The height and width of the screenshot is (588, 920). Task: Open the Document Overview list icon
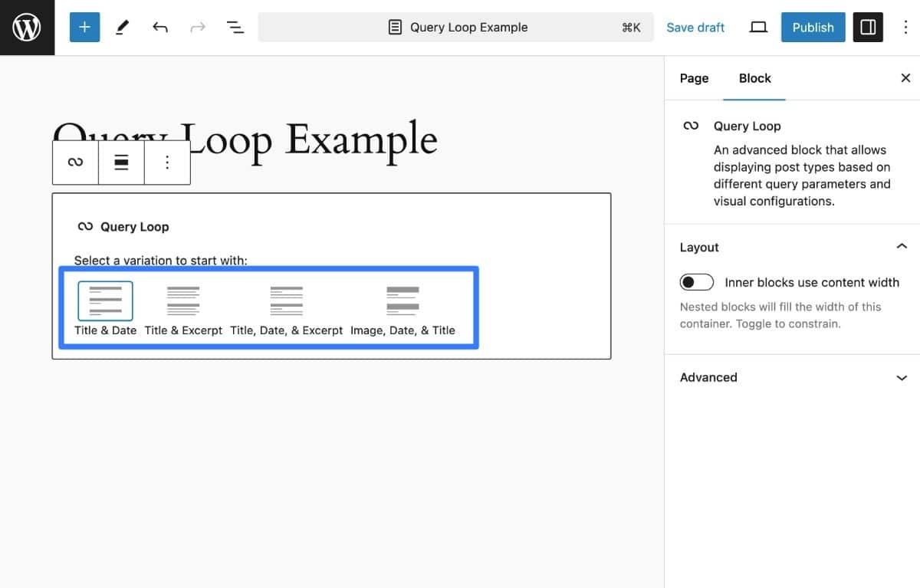[x=235, y=27]
